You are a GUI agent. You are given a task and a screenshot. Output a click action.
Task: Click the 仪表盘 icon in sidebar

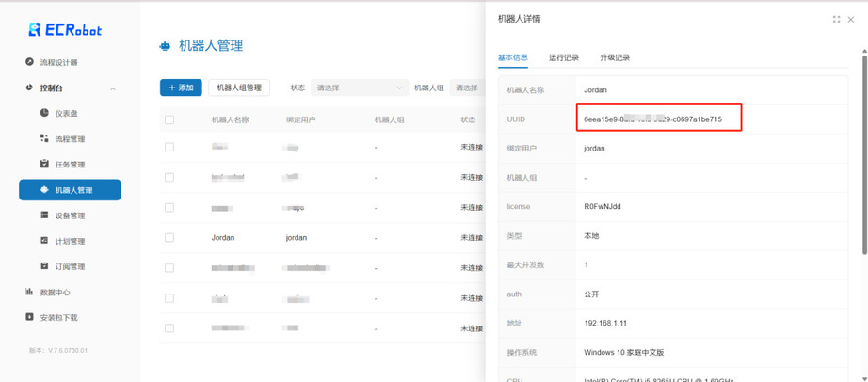click(44, 113)
